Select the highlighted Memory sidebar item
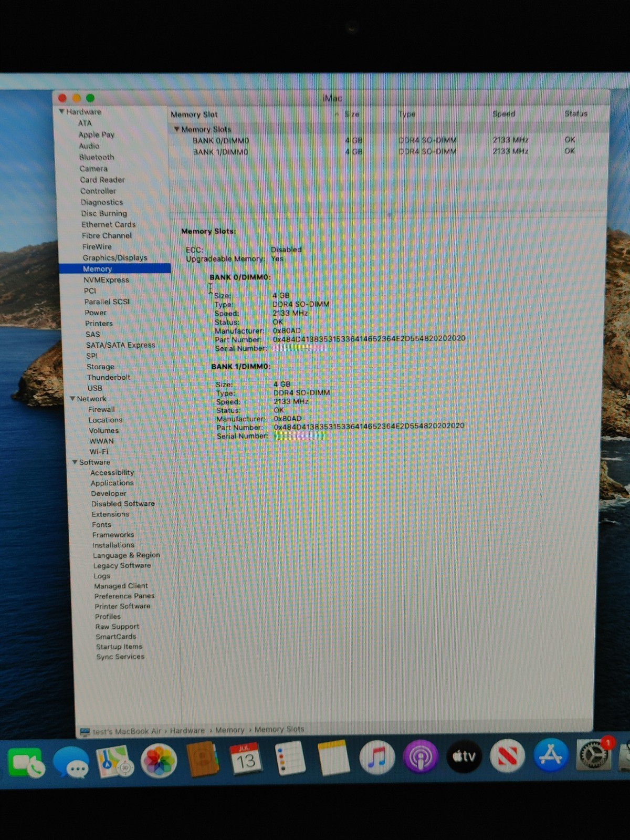630x840 pixels. click(x=115, y=268)
